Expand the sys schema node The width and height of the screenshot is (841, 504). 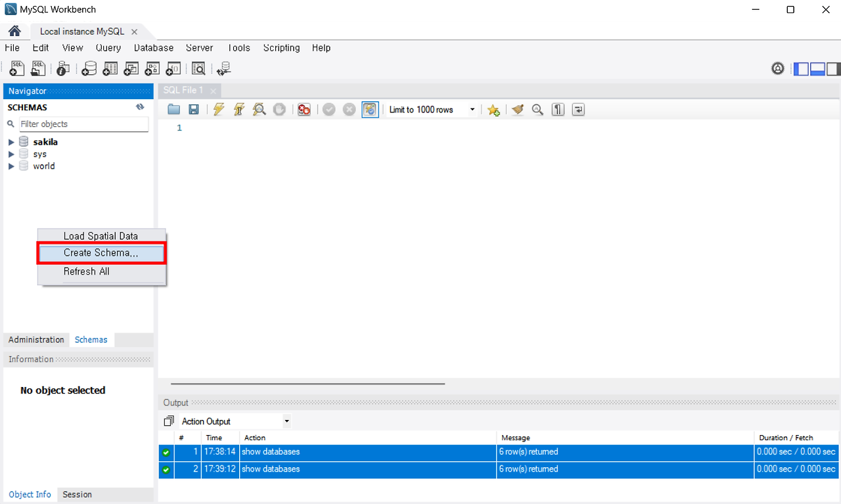coord(11,154)
